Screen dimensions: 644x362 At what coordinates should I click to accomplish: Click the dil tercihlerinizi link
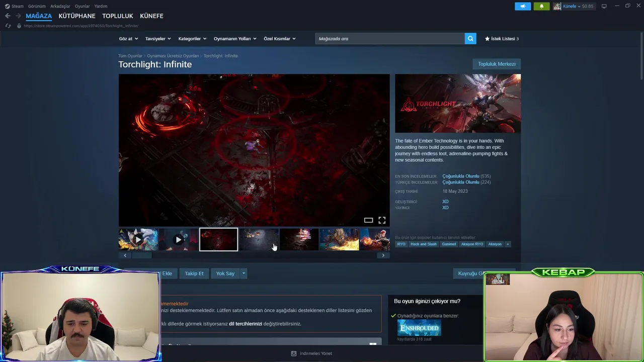coord(246,324)
